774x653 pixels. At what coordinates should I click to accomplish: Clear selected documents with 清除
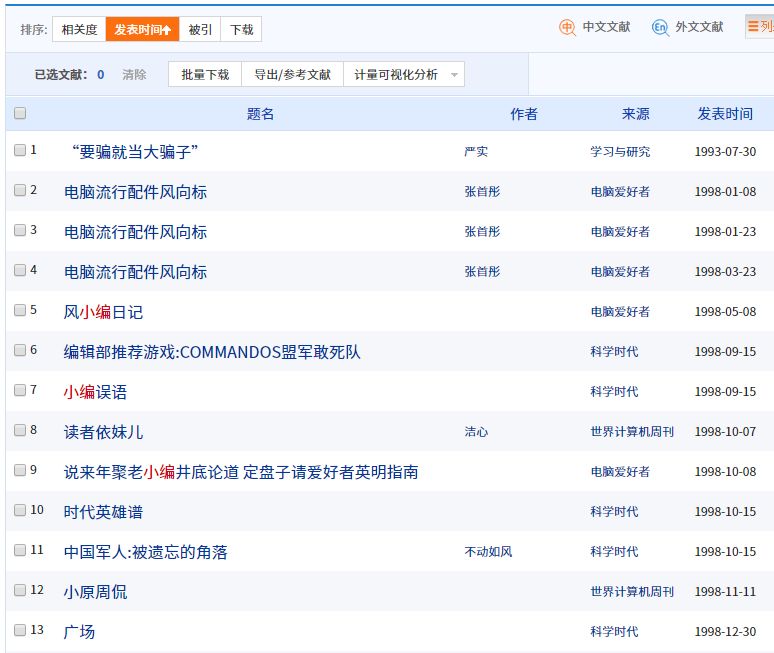coord(134,75)
